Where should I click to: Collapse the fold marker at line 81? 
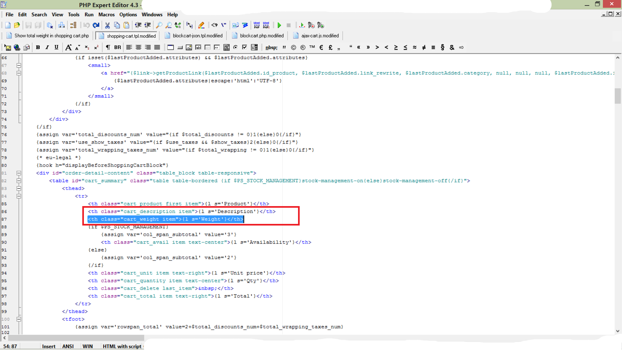19,173
